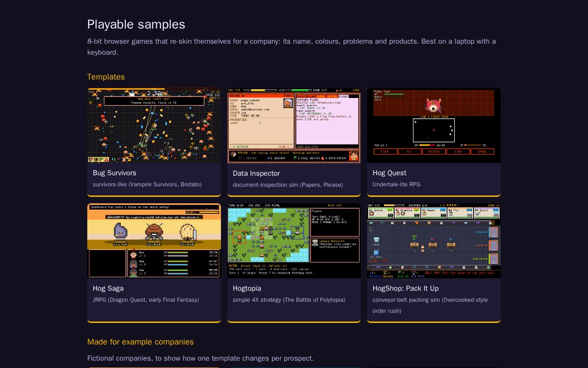Open the "HogShop: Pack It Up" title
This screenshot has width=588, height=368.
pyautogui.click(x=406, y=288)
